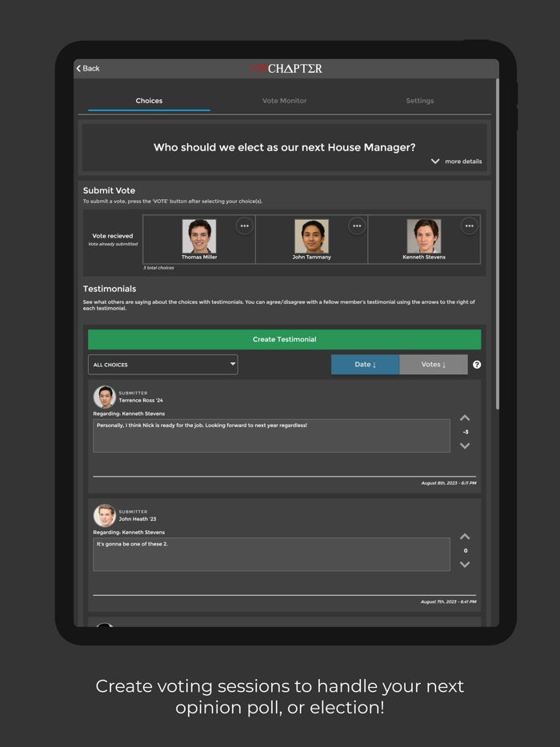Open the ALL CHOICES filter dropdown
Image resolution: width=560 pixels, height=747 pixels.
click(x=163, y=365)
